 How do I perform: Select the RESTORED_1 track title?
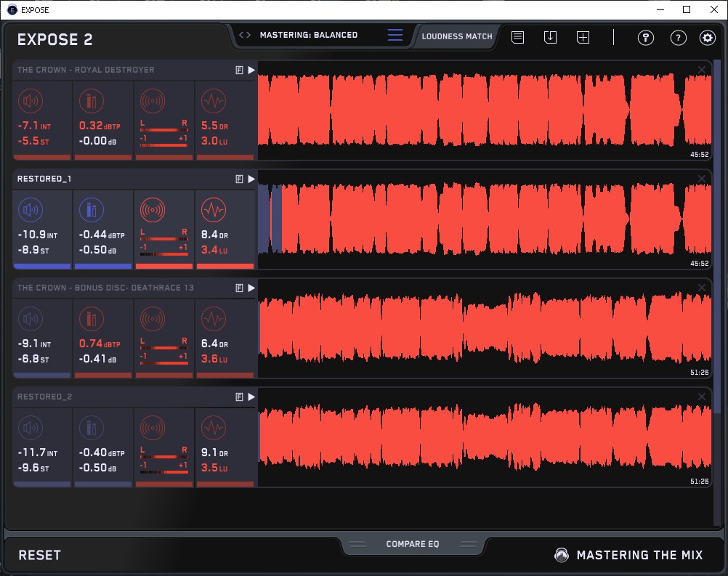(x=44, y=179)
